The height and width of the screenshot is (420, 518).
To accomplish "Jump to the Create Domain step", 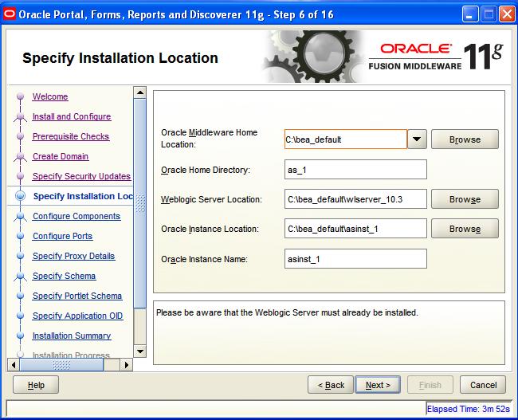I will click(x=61, y=157).
